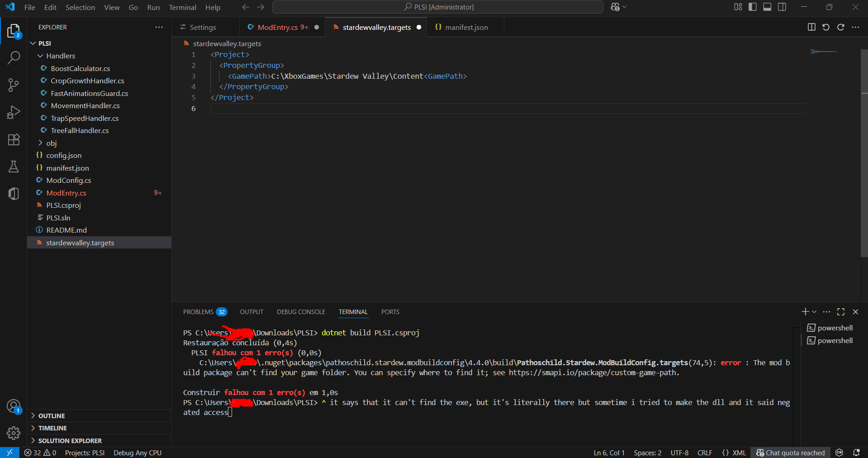Change end of line sequence CRLF

[x=705, y=453]
